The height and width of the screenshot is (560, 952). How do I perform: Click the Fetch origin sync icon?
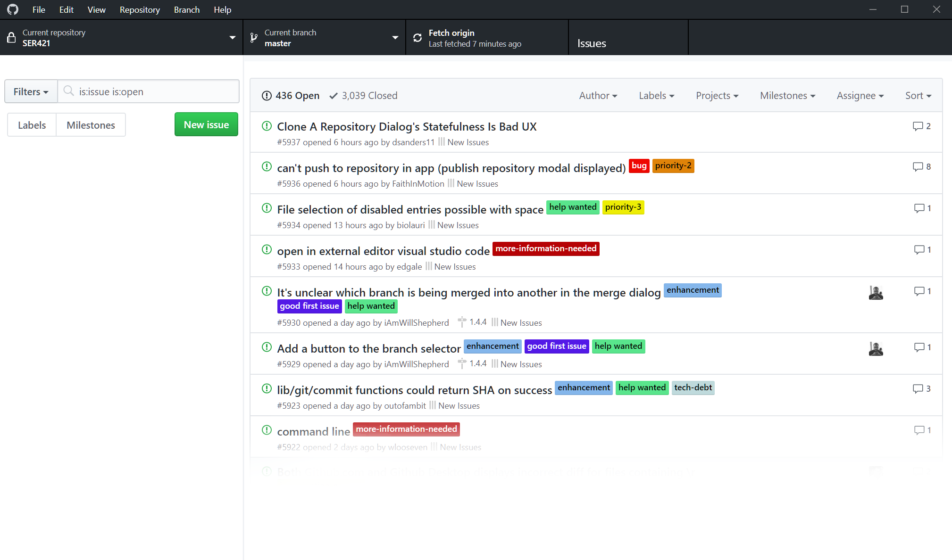418,37
